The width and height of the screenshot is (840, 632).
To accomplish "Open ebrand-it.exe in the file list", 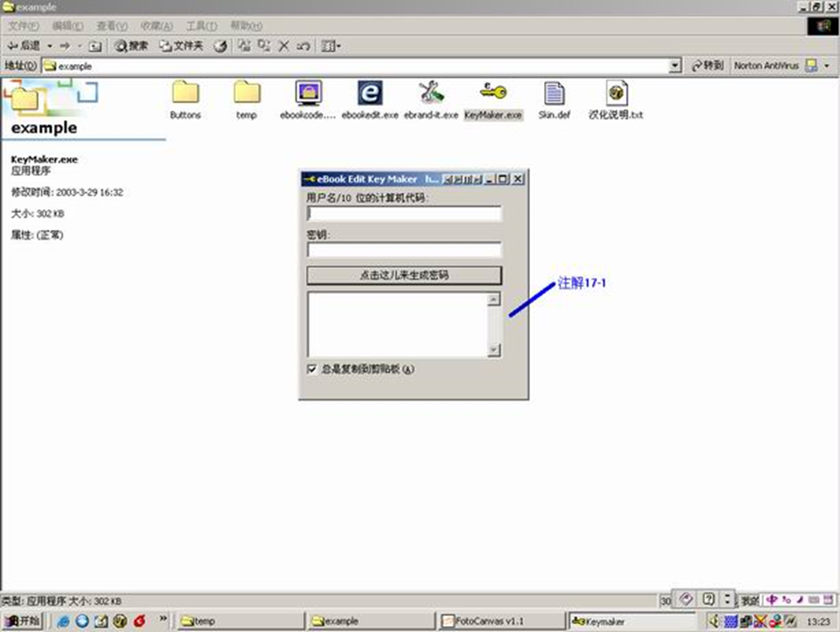I will click(430, 92).
